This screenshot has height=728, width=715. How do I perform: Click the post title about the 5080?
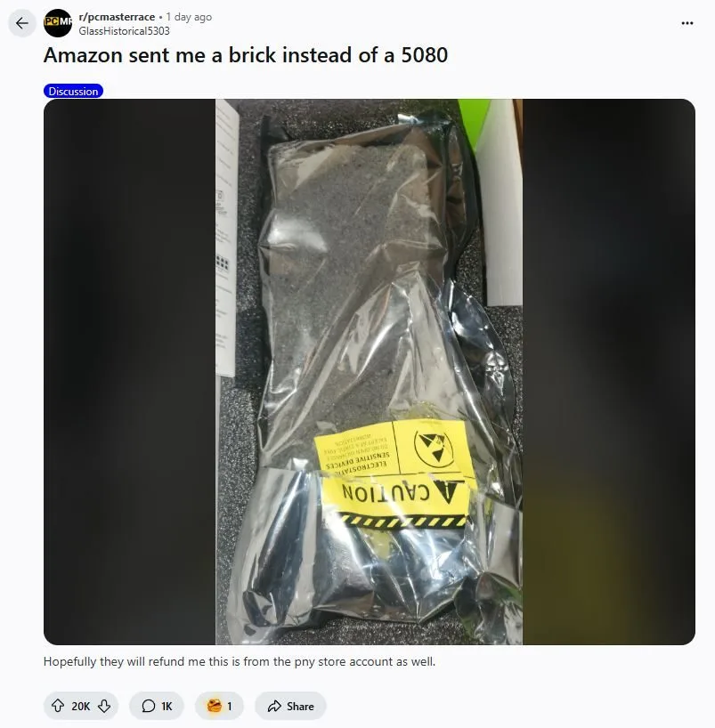pyautogui.click(x=246, y=55)
